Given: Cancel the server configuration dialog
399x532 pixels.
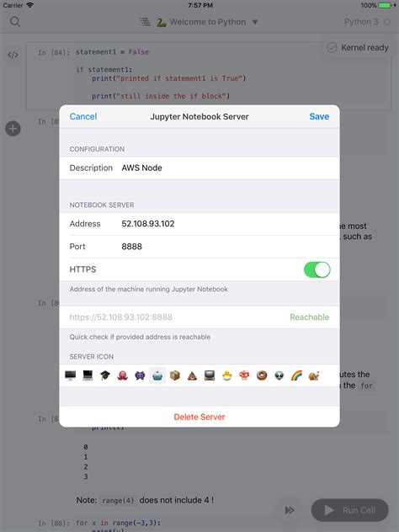Looking at the screenshot, I should point(83,116).
